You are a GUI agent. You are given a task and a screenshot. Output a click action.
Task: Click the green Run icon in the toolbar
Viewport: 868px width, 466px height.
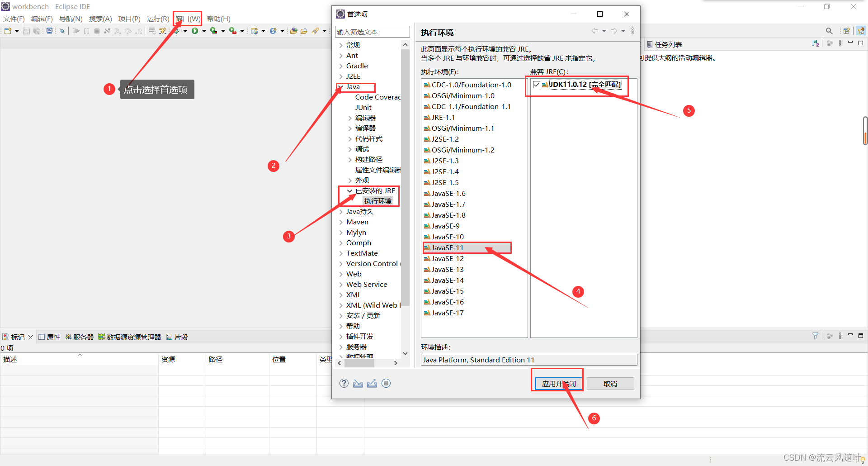tap(195, 31)
